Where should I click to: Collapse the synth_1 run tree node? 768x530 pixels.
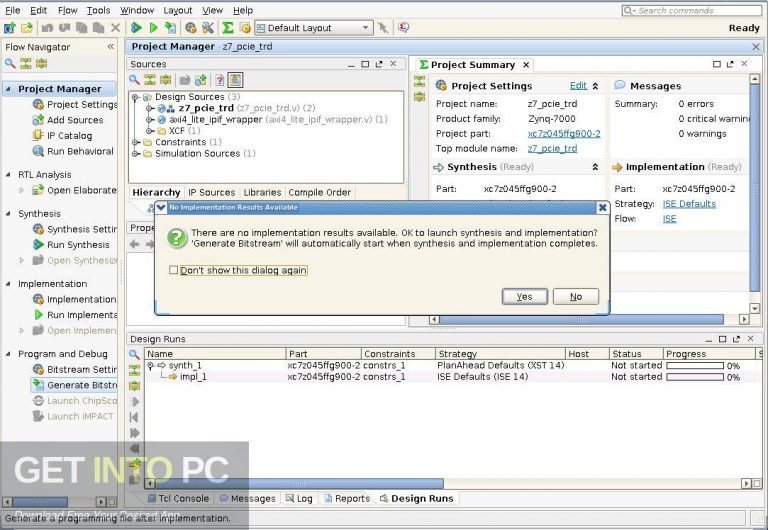click(150, 365)
